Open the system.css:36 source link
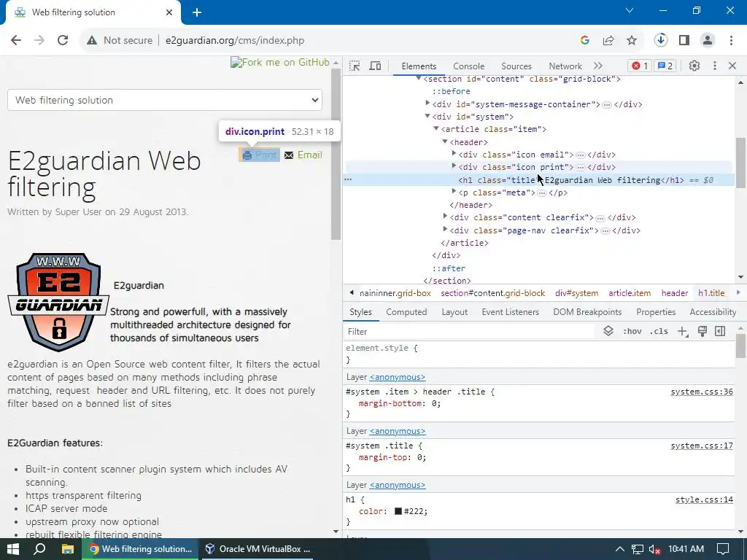 (702, 392)
